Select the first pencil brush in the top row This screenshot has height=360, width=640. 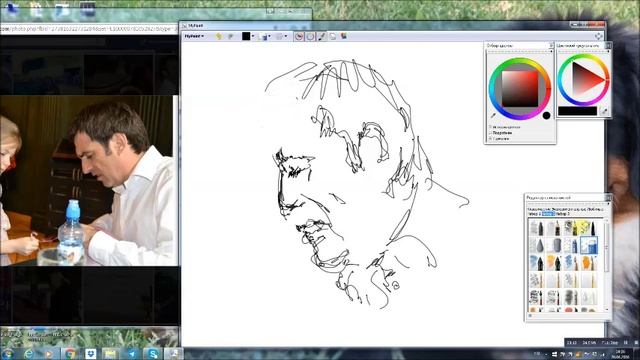pos(536,228)
